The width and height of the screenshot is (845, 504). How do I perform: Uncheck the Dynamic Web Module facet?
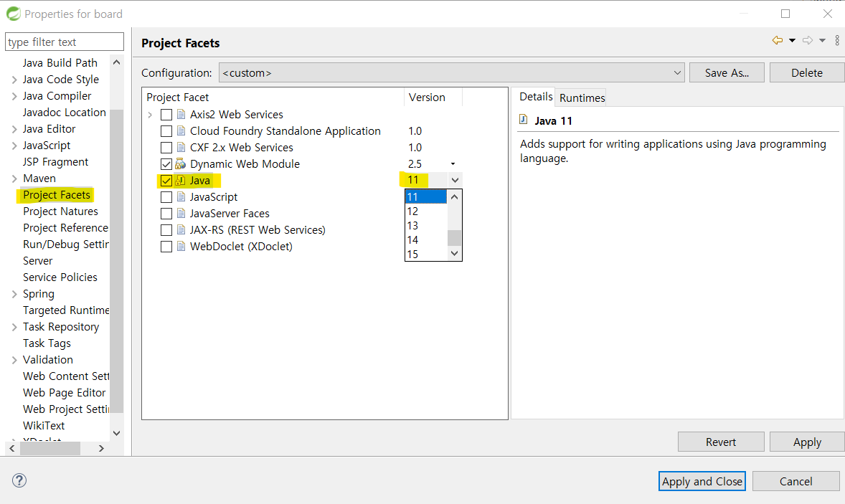coord(166,164)
